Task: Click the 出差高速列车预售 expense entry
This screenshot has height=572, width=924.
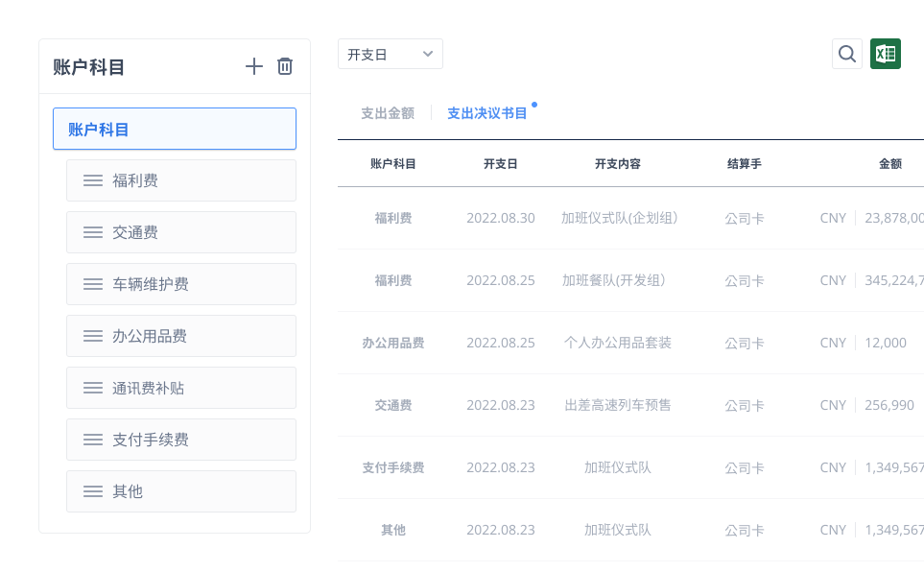Action: coord(618,405)
